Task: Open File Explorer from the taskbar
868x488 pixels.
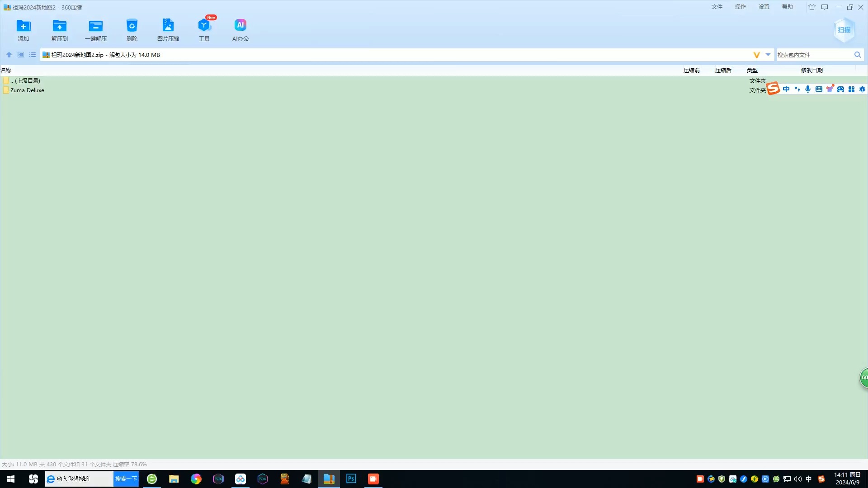Action: pos(174,479)
